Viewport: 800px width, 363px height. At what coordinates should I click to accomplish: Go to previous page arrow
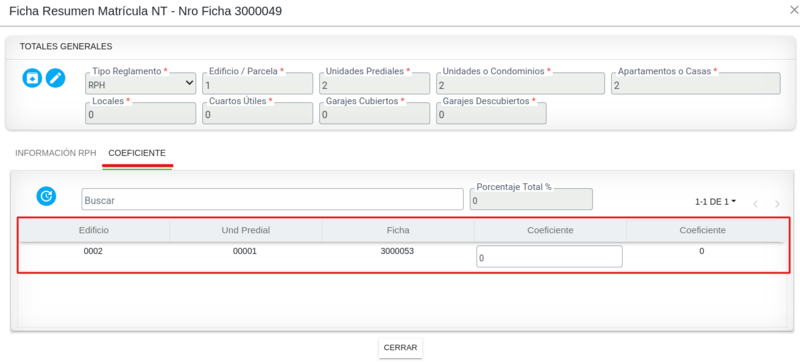click(756, 204)
